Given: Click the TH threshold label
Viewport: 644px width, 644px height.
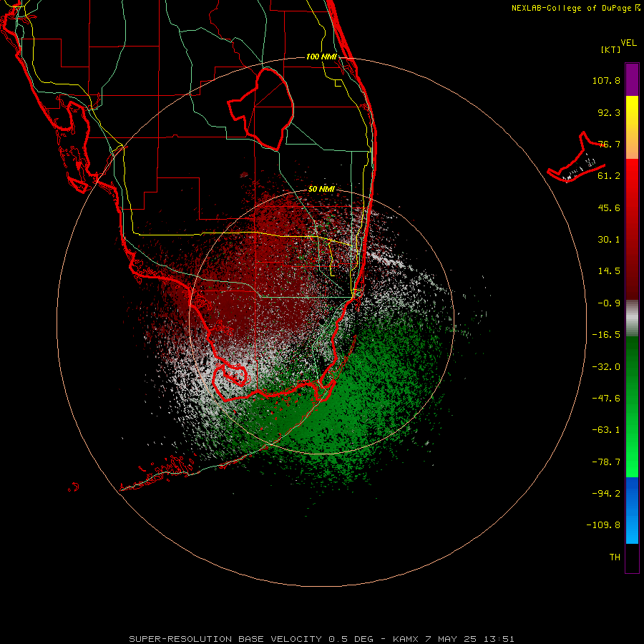Looking at the screenshot, I should coord(615,557).
